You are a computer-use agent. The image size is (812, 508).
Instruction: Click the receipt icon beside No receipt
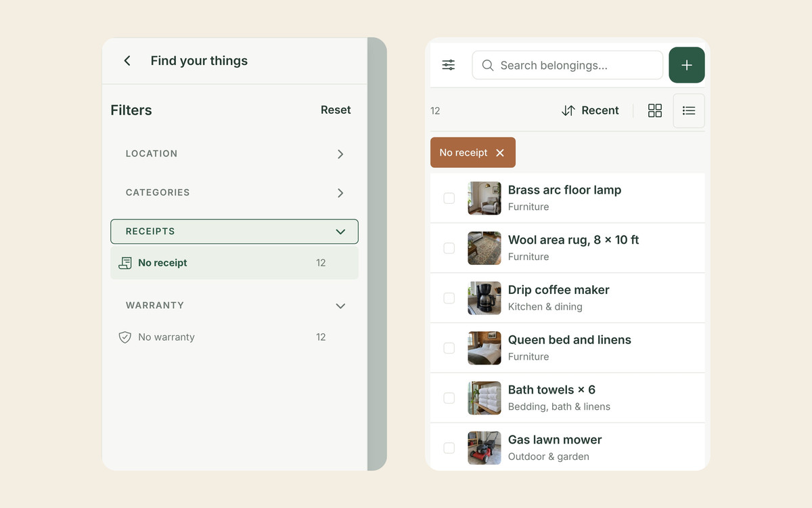125,263
